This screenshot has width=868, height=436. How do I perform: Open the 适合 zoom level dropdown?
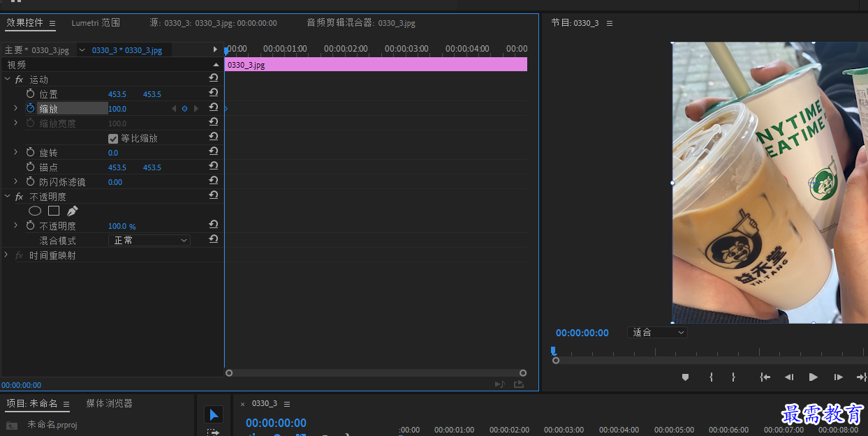(657, 333)
